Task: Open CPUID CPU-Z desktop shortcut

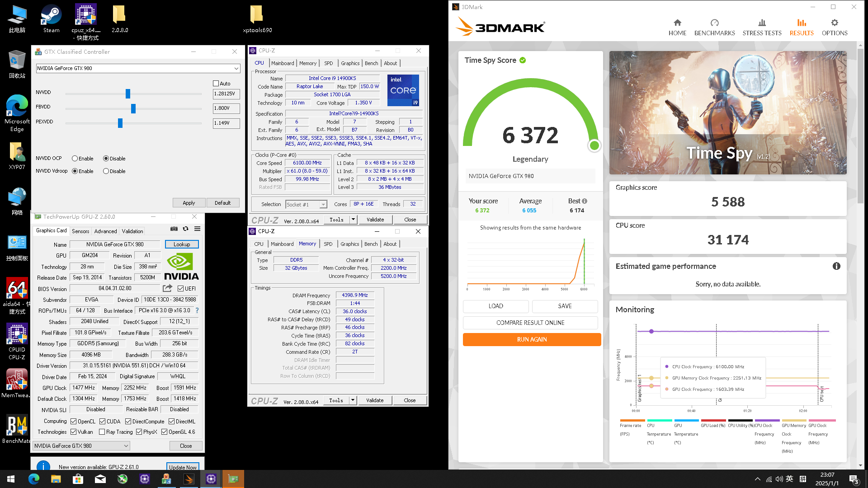Action: coord(17,342)
